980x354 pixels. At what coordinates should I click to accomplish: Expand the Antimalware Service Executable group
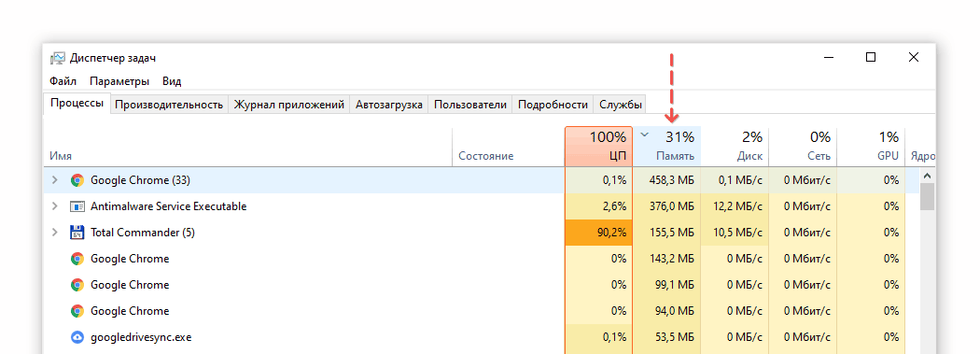55,206
